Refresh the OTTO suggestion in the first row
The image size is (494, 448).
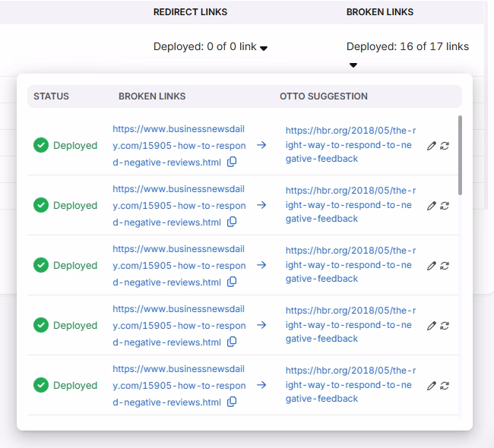click(445, 146)
